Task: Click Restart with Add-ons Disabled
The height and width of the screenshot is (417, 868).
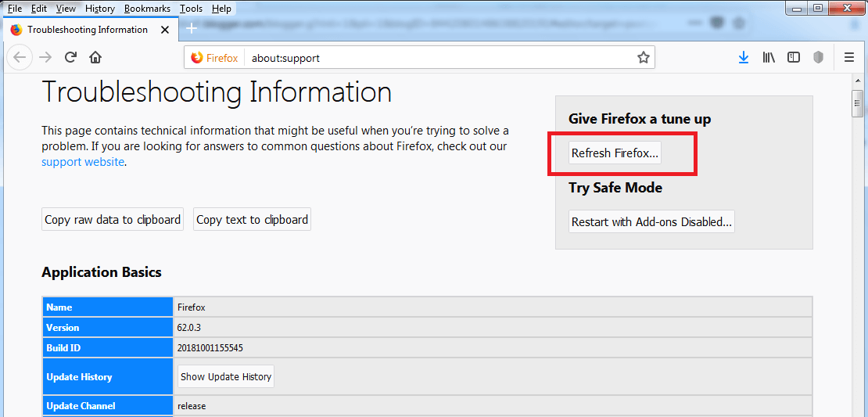Action: [651, 221]
